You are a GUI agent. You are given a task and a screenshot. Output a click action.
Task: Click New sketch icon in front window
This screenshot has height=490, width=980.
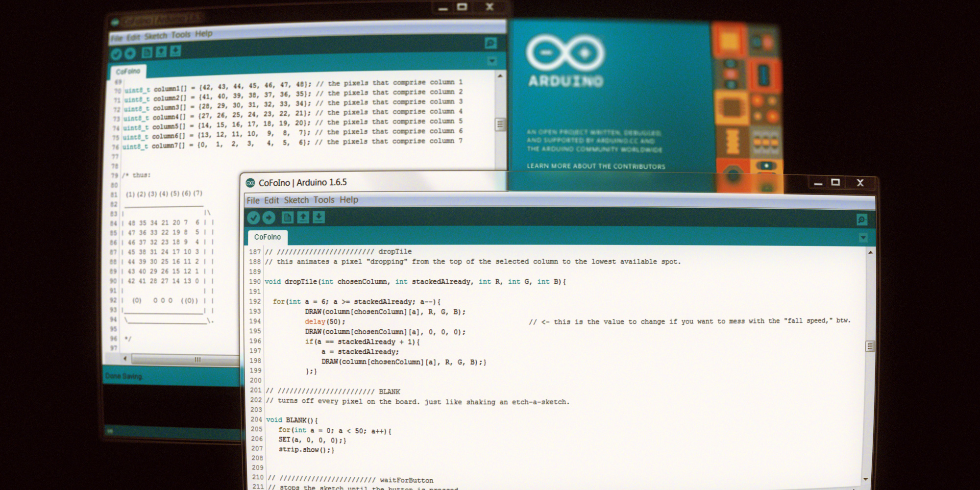pos(288,217)
